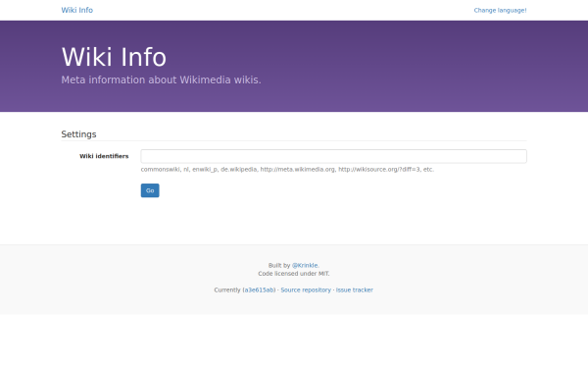588x368 pixels.
Task: Open the Wiki Info navbar link
Action: tap(76, 10)
